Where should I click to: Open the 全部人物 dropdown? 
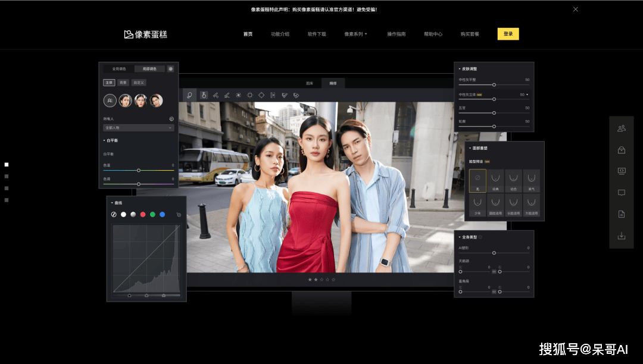[139, 128]
